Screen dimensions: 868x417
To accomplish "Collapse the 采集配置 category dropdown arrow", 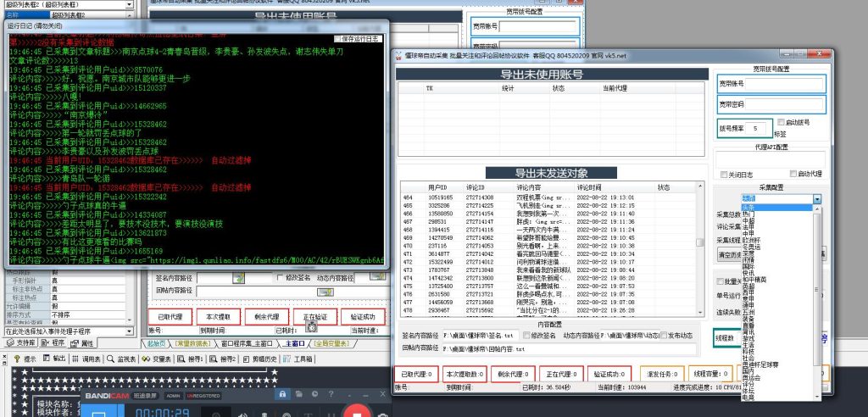I will click(817, 198).
